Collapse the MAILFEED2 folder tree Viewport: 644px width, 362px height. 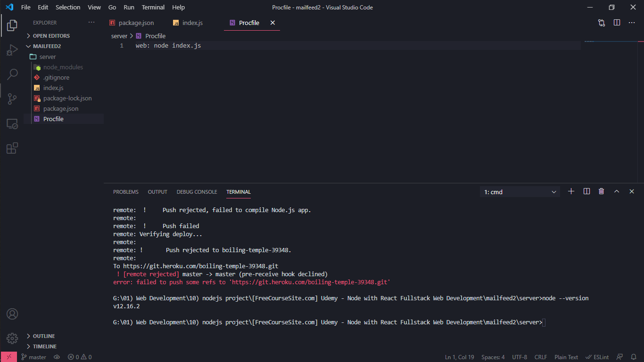point(28,46)
